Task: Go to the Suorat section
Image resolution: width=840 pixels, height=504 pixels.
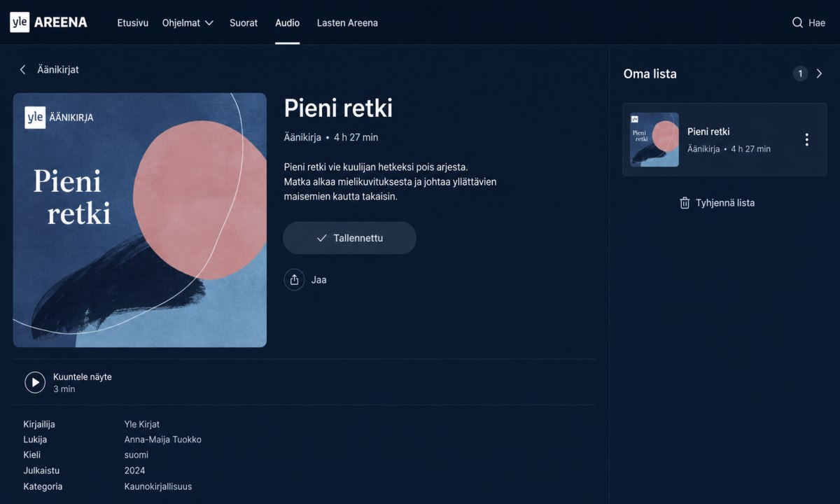Action: coord(244,22)
